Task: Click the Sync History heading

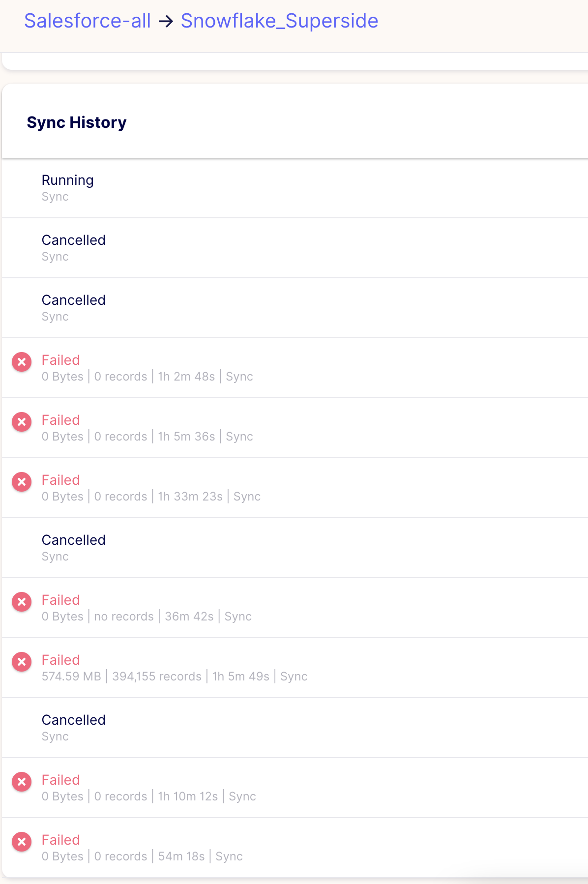Action: [x=76, y=122]
